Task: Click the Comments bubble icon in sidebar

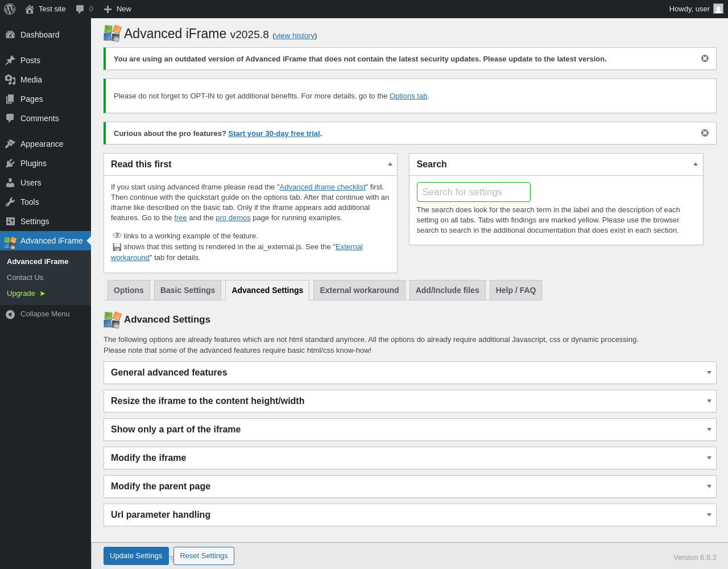Action: pyautogui.click(x=10, y=118)
